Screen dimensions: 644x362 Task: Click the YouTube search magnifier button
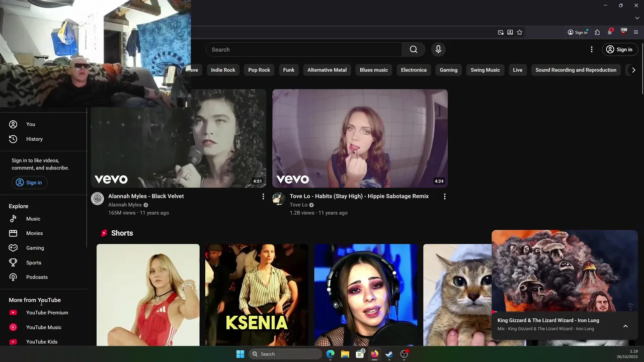point(414,49)
